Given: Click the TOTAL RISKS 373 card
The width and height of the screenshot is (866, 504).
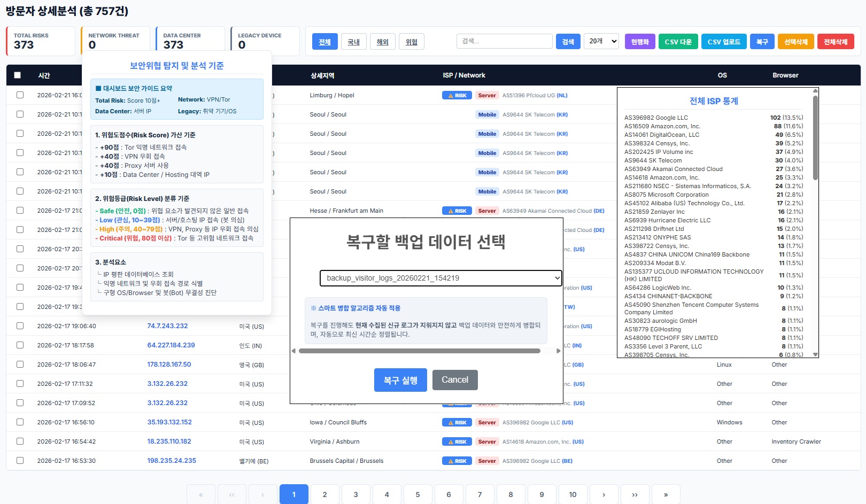Looking at the screenshot, I should 41,41.
